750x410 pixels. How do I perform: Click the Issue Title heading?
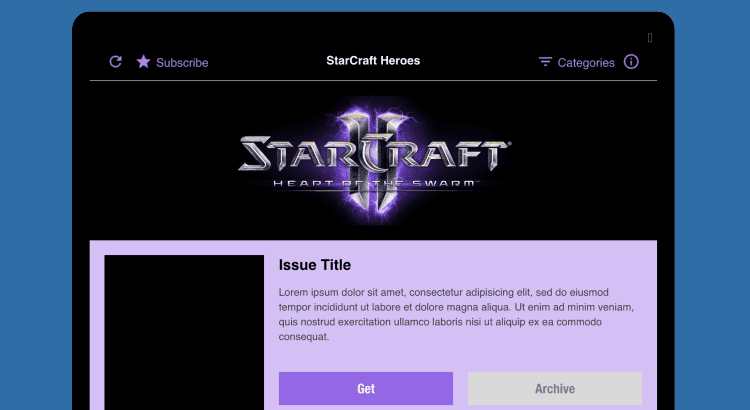[x=315, y=265]
